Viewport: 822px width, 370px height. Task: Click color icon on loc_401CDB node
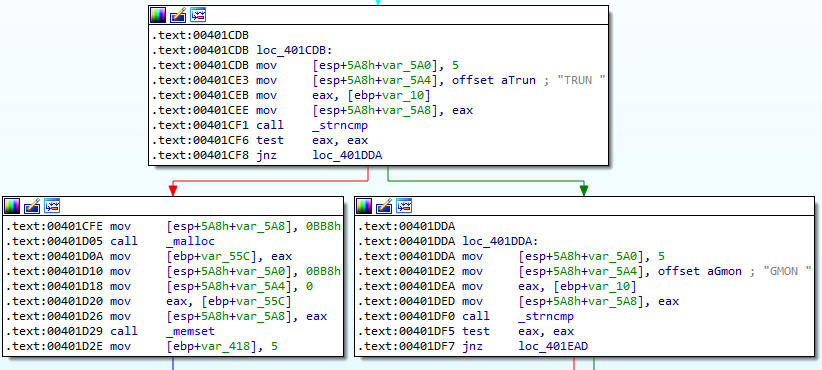(x=158, y=15)
